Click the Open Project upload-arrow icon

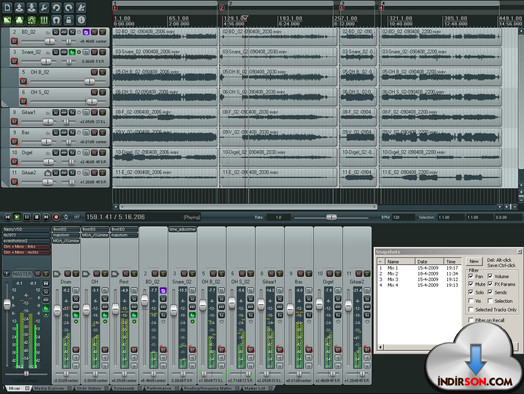tap(20, 7)
